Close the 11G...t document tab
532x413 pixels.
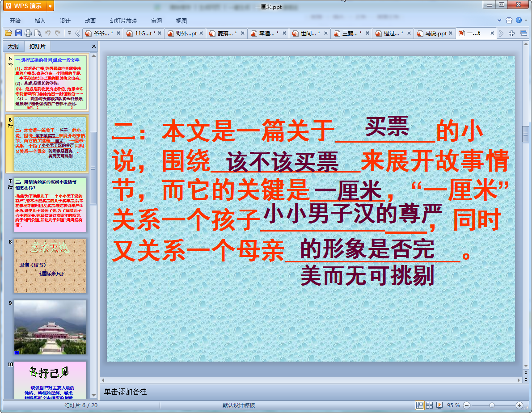coord(160,33)
